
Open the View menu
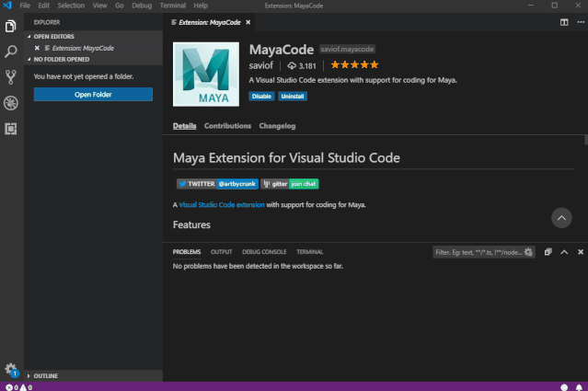[x=99, y=6]
